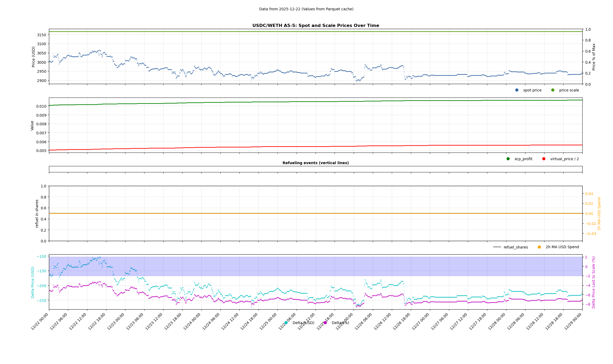Click the blue spot price legend marker
613x364 pixels.
(517, 90)
